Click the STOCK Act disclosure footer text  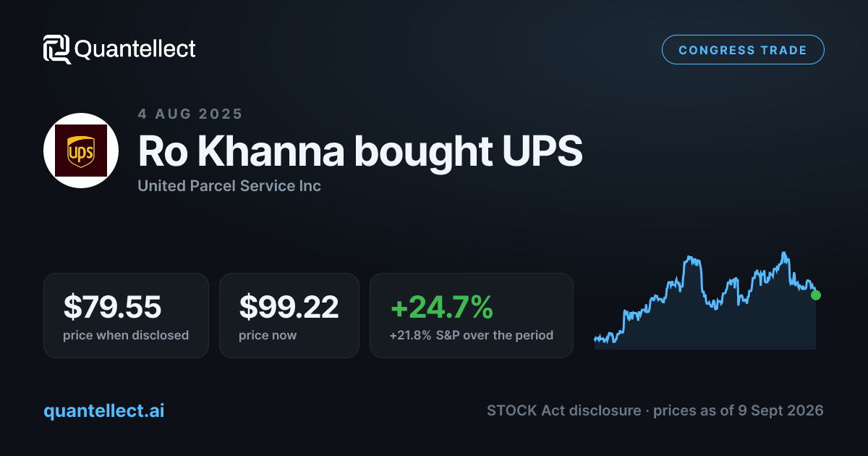click(x=563, y=410)
